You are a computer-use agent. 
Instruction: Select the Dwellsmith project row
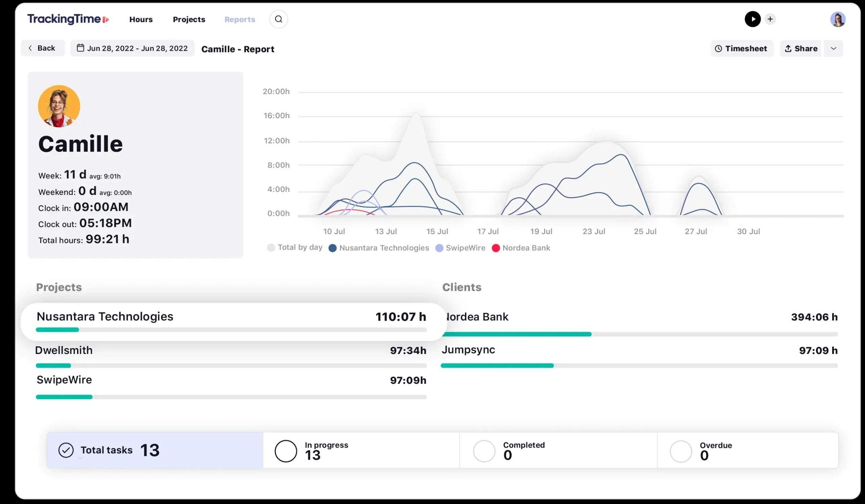coord(231,356)
